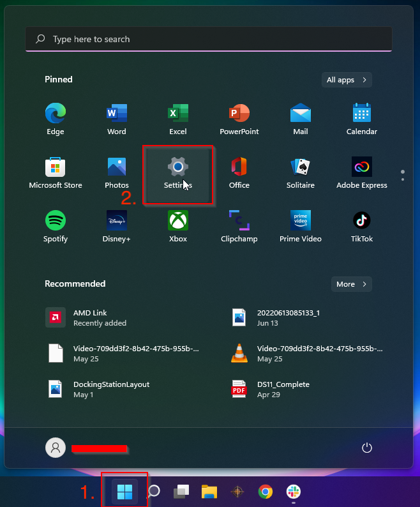
Task: Launch Solitaire game
Action: [301, 172]
